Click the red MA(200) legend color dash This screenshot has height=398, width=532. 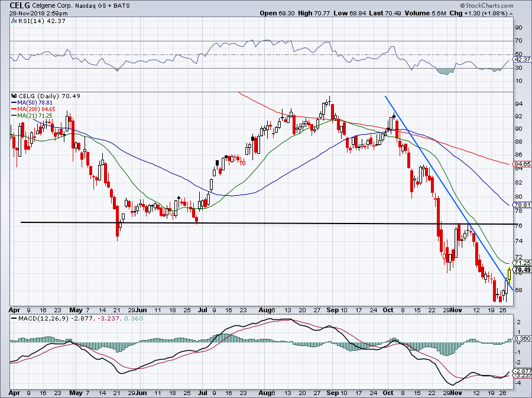[x=14, y=109]
